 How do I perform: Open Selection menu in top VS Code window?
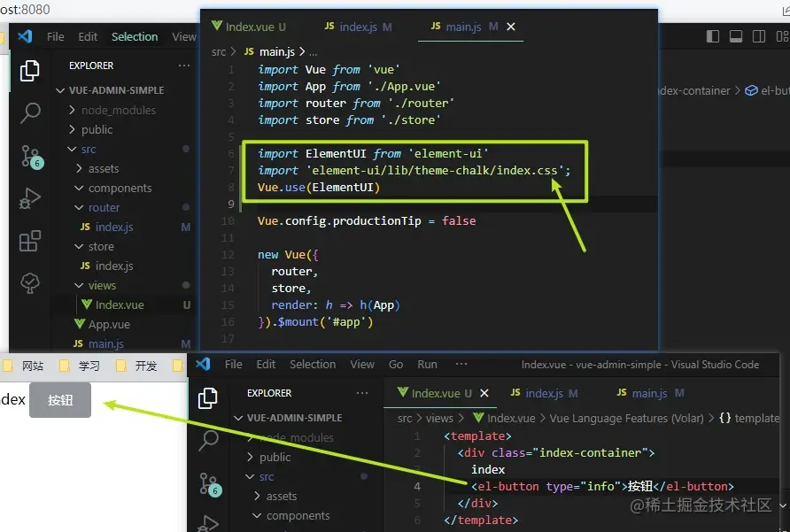[x=135, y=37]
